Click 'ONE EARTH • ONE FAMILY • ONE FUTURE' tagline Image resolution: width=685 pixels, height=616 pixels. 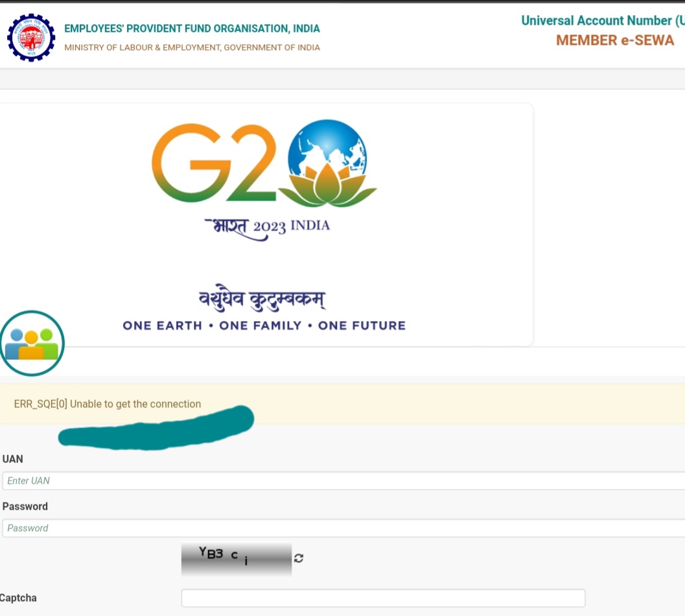click(x=264, y=326)
